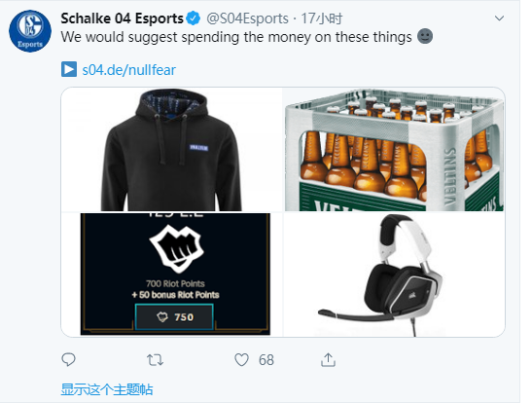Click the tweet text about spending money
Viewport: 532px width, 403px height.
(x=236, y=37)
